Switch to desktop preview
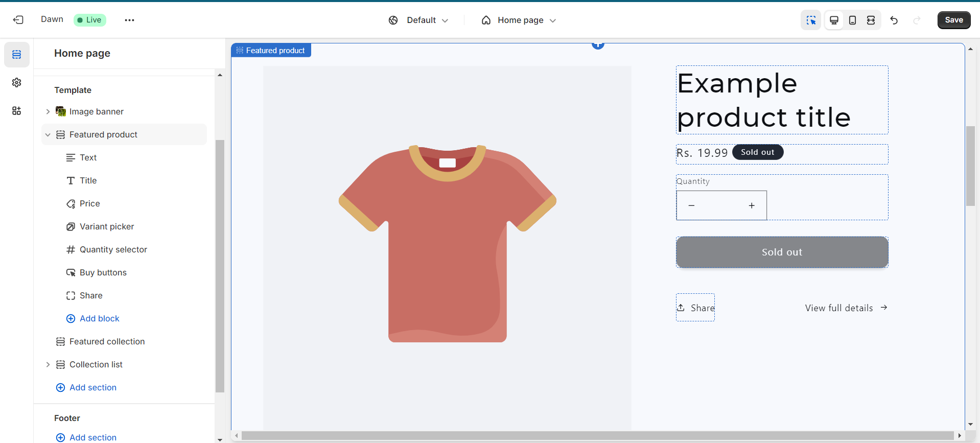 tap(834, 20)
